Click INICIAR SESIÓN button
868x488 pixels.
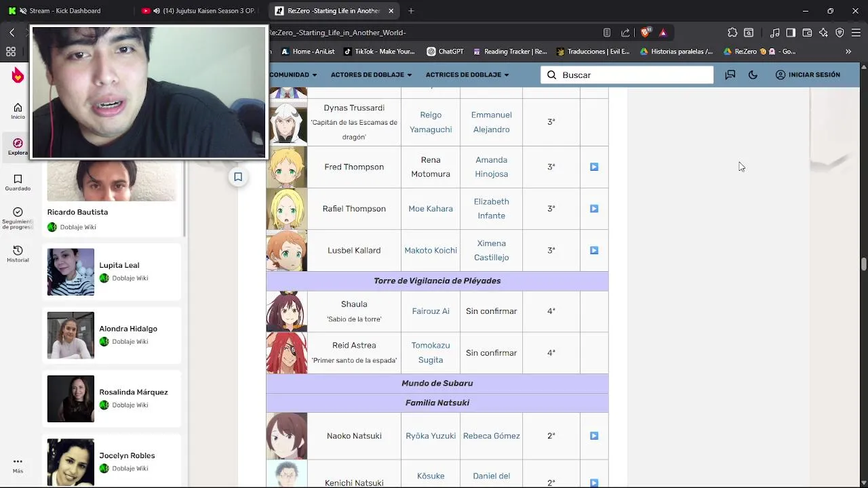pos(808,75)
